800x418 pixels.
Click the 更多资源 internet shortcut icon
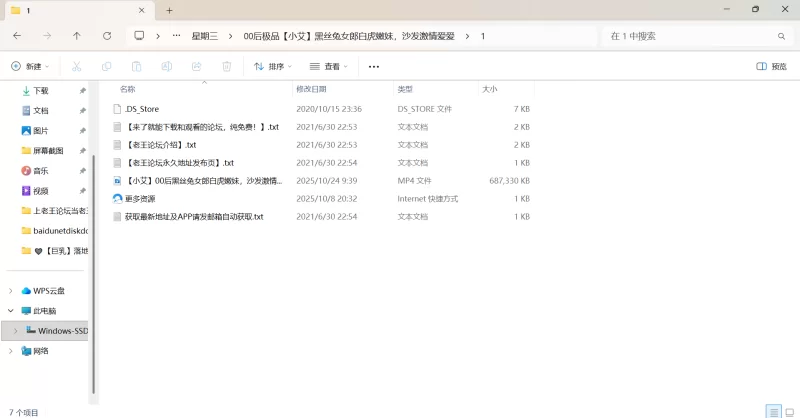pyautogui.click(x=117, y=199)
